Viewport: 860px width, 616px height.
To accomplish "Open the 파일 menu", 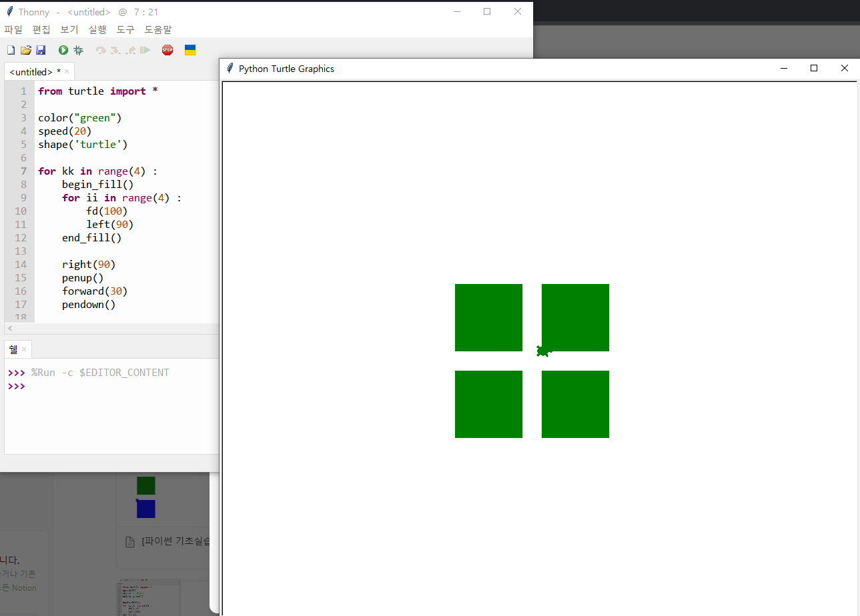I will (13, 29).
